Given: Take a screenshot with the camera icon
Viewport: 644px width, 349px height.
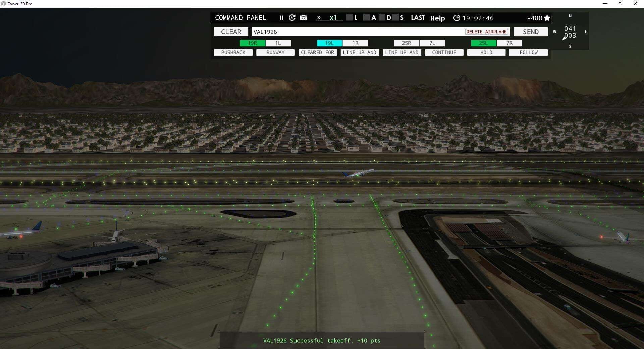Looking at the screenshot, I should click(303, 18).
